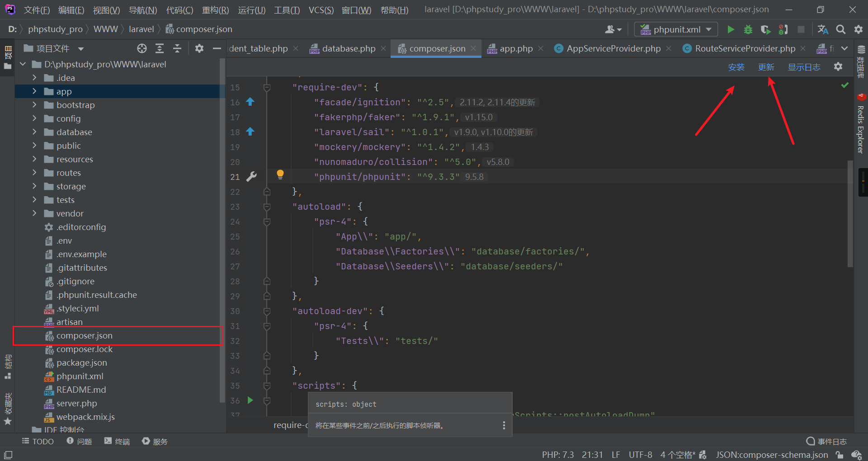Click line separator LF in status bar
868x461 pixels.
coord(616,455)
